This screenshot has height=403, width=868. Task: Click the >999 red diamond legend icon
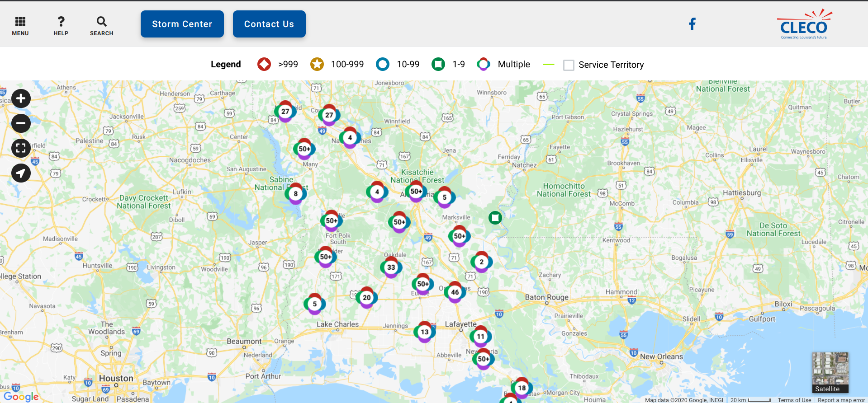264,64
